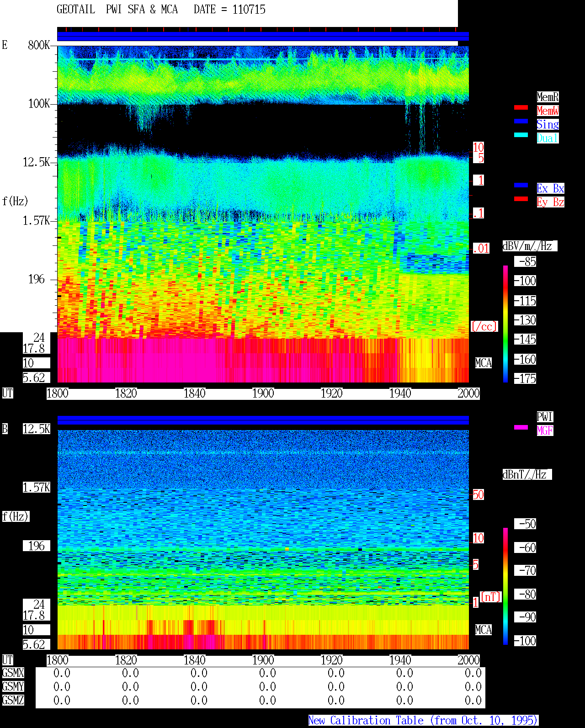The height and width of the screenshot is (728, 585).
Task: Click the dBV/m/√Hz color scale bar
Action: click(x=505, y=324)
